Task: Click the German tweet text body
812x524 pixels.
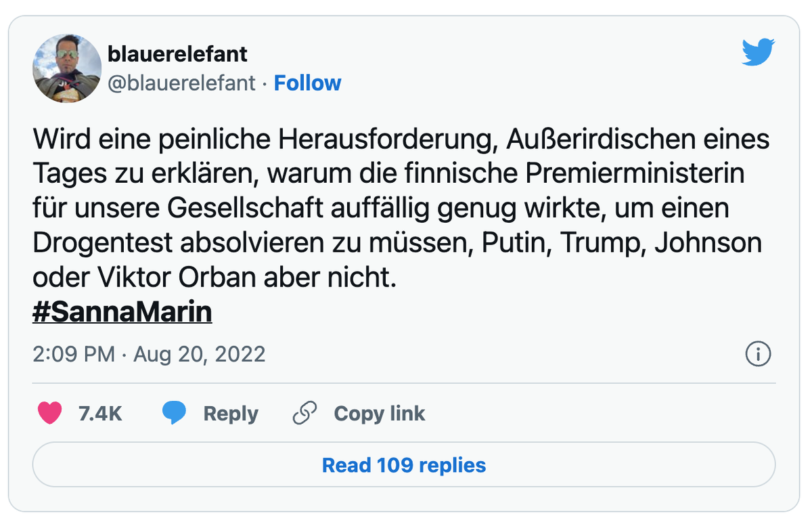Action: pos(401,209)
